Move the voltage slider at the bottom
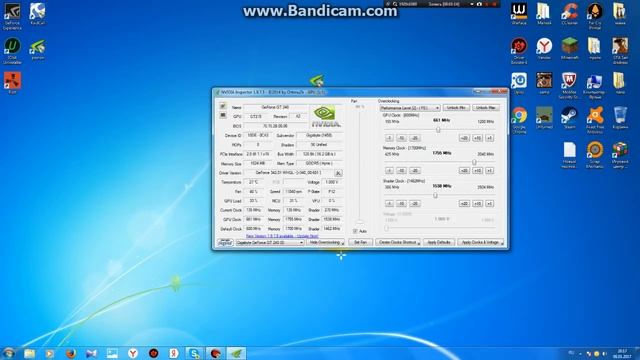Image resolution: width=640 pixels, height=360 pixels. [387, 228]
